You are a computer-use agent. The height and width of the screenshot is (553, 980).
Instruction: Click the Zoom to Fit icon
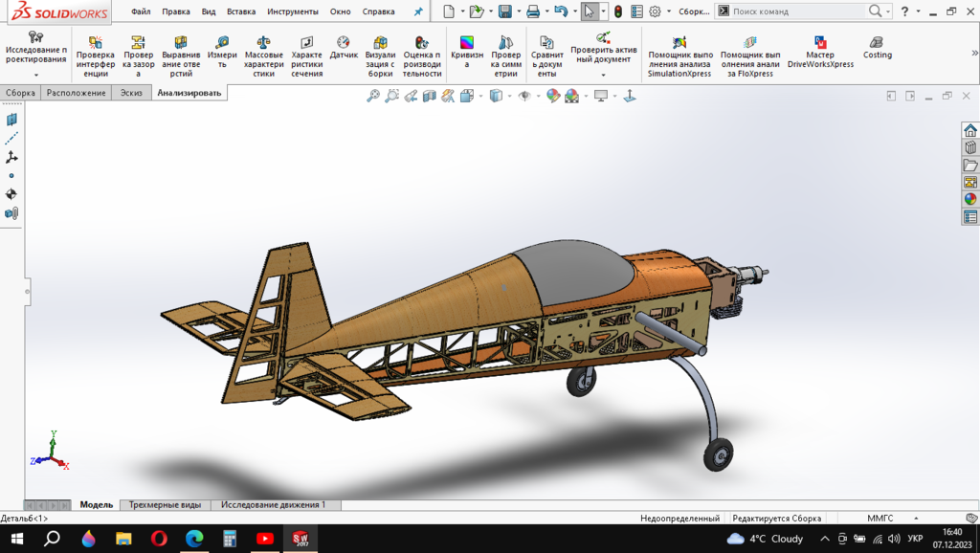pyautogui.click(x=373, y=96)
